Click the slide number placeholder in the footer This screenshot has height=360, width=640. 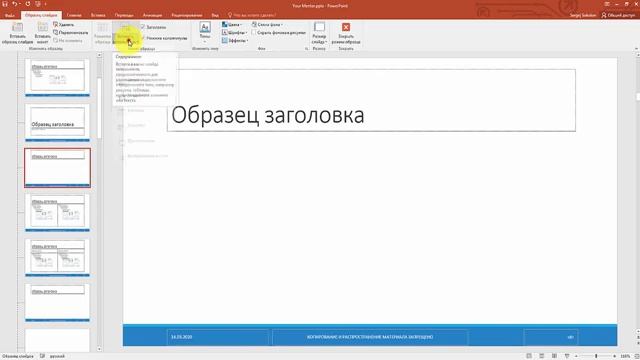tap(550, 337)
